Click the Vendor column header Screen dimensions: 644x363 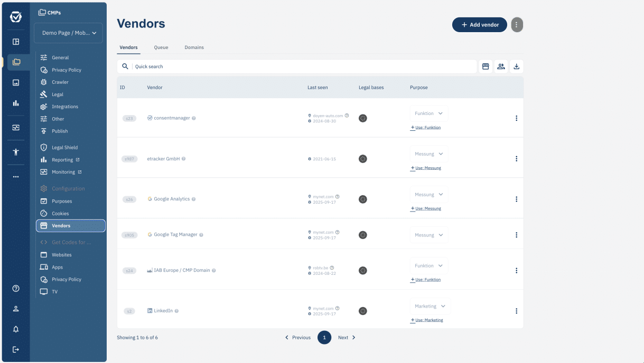155,88
